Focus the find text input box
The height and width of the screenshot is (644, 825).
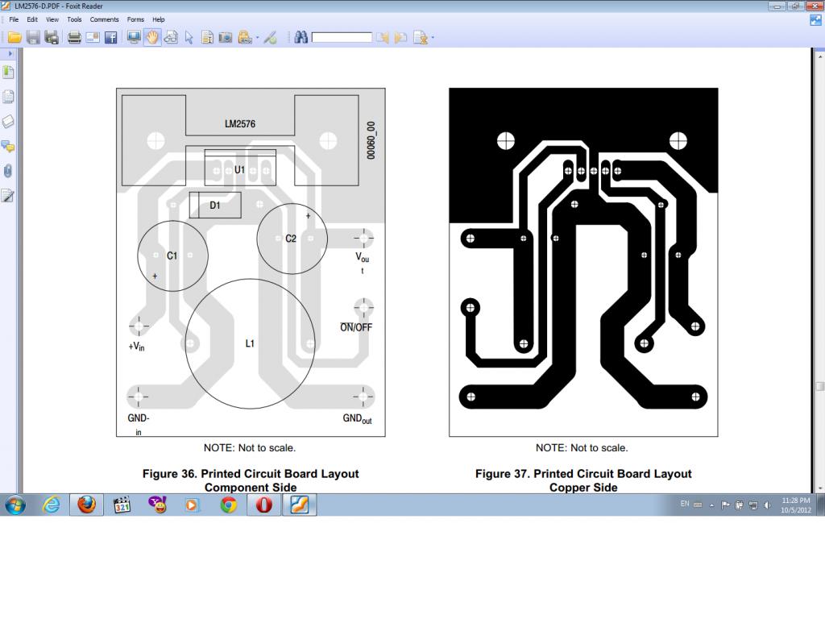coord(342,37)
